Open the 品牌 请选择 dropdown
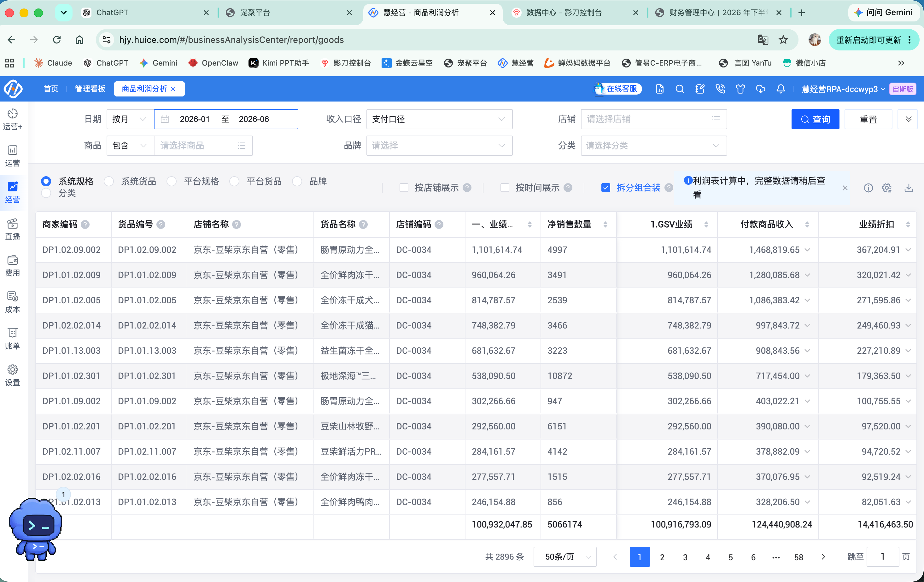The height and width of the screenshot is (582, 924). [x=439, y=145]
